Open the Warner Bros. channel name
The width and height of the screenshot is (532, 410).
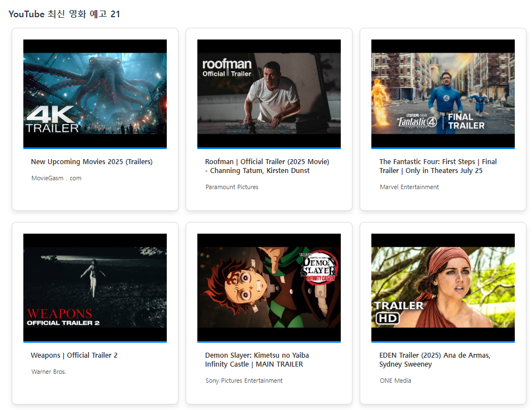[x=48, y=372]
